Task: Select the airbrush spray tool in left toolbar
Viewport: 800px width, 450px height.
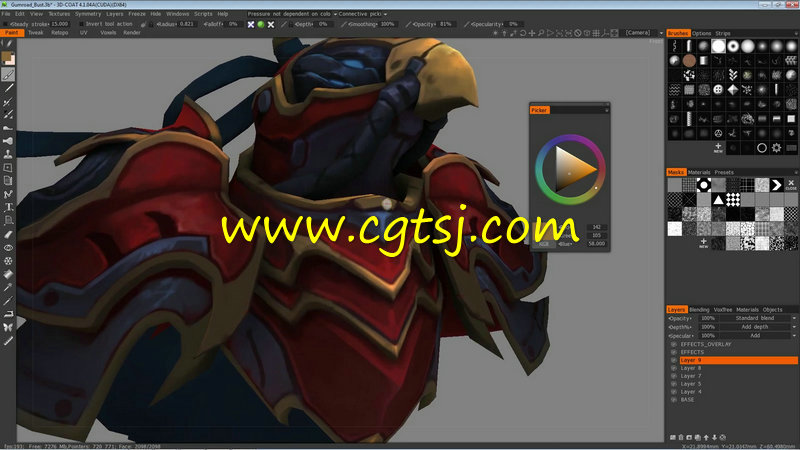Action: 8,102
